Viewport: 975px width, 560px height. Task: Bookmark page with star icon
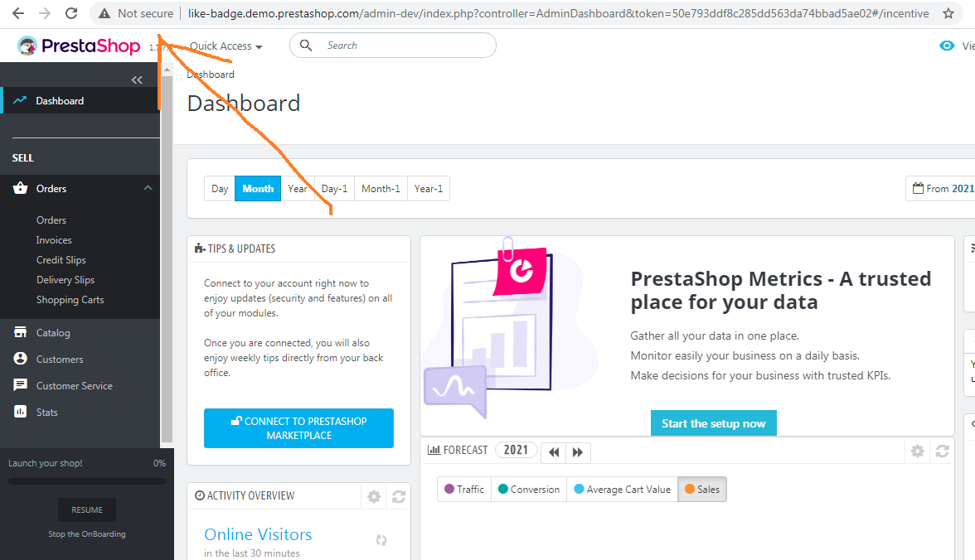coord(948,13)
